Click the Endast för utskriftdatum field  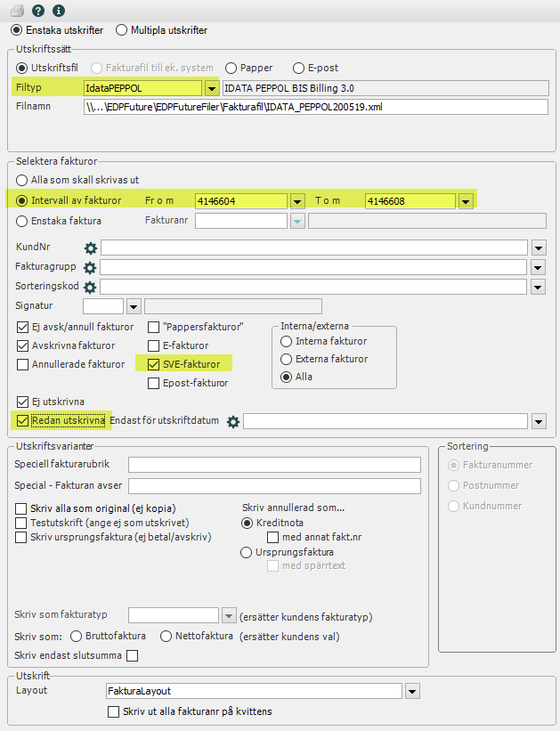[386, 421]
